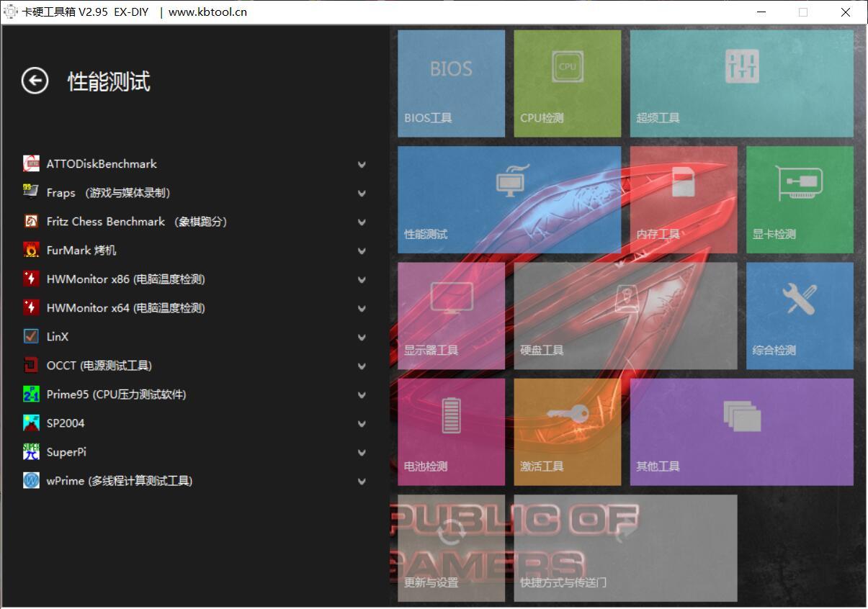Open the 显示器工具 tile
868x609 pixels.
point(451,316)
